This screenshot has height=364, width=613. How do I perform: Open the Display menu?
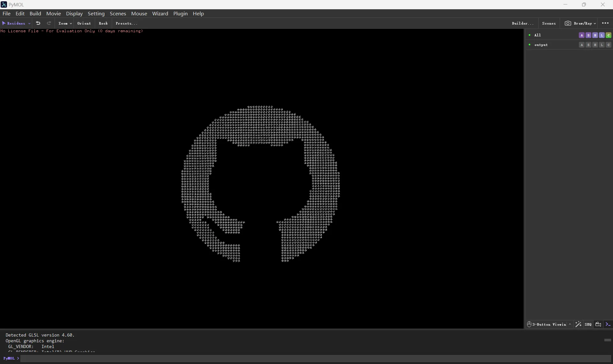pyautogui.click(x=74, y=13)
